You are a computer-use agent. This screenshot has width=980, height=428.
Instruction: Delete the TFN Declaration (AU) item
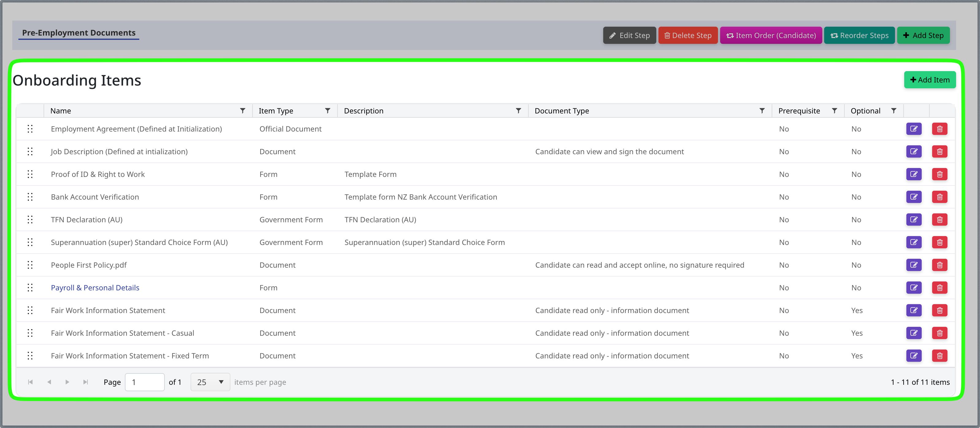pyautogui.click(x=940, y=220)
